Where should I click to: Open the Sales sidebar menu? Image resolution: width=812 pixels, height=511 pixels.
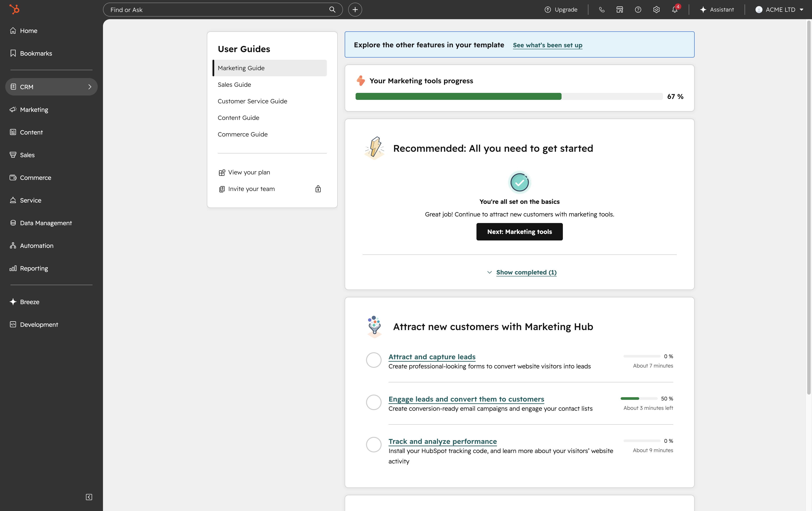[x=51, y=155]
